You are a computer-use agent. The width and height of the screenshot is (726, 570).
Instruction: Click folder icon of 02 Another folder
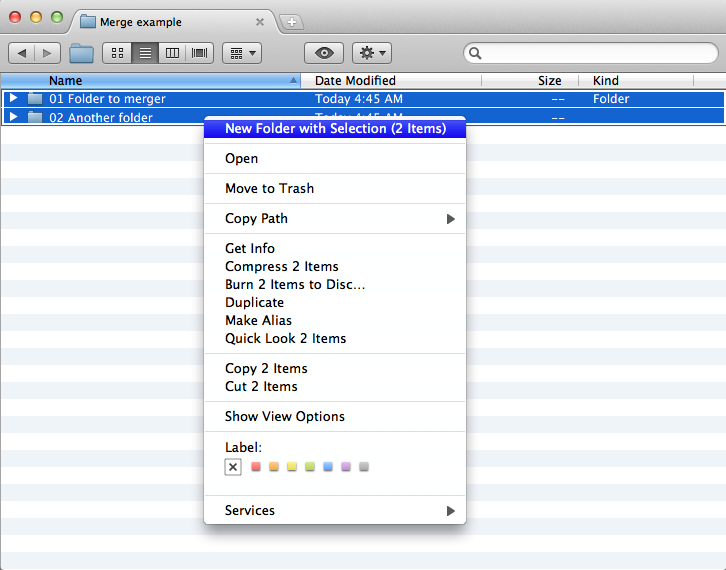coord(35,117)
